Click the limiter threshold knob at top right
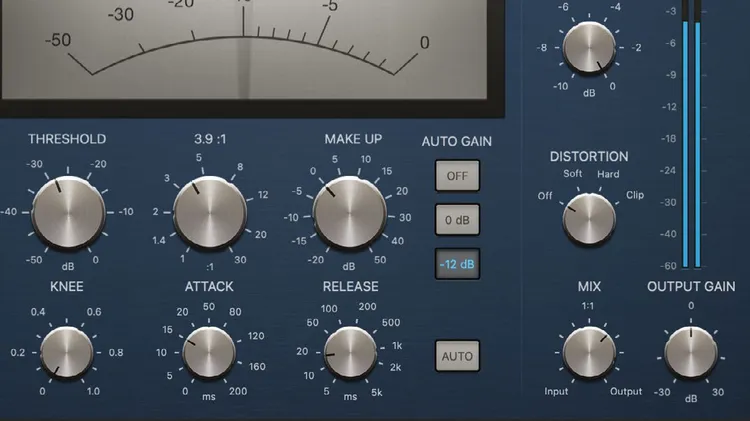Image resolution: width=750 pixels, height=421 pixels. (589, 47)
